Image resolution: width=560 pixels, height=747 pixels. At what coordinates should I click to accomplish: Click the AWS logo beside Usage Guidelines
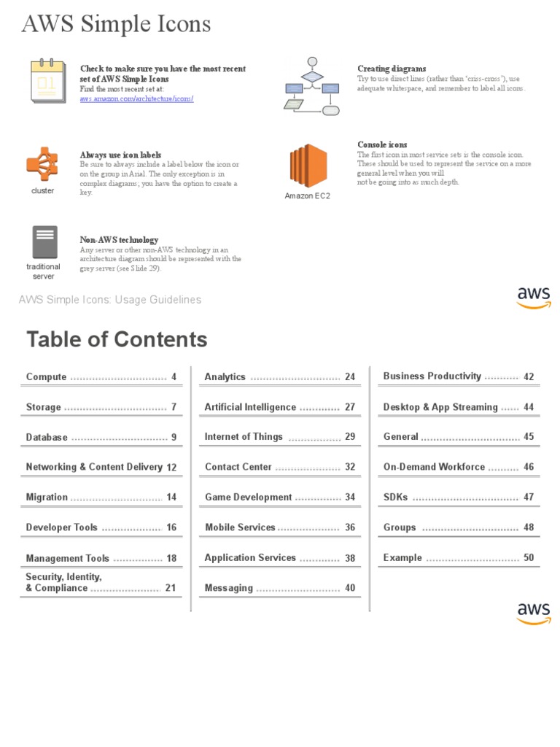534,296
